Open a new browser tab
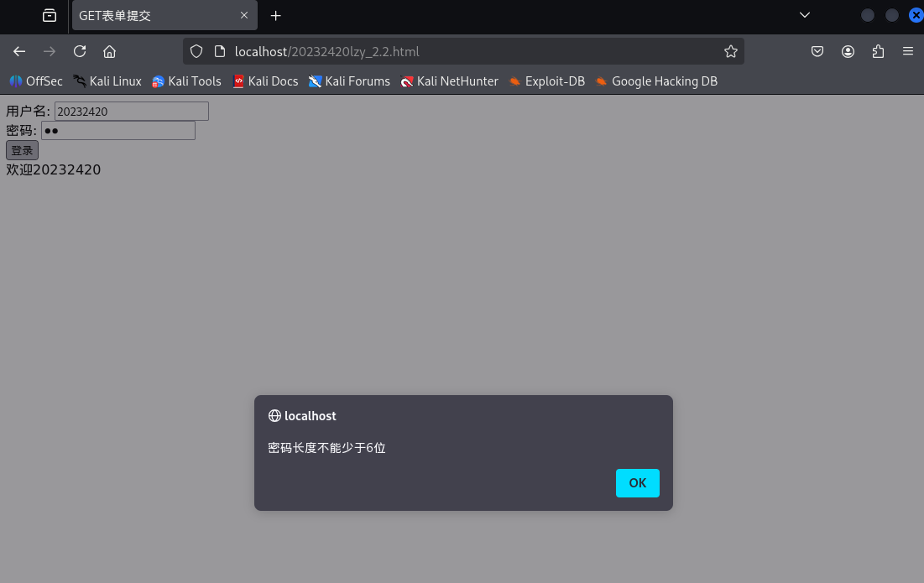This screenshot has height=583, width=924. (x=275, y=14)
